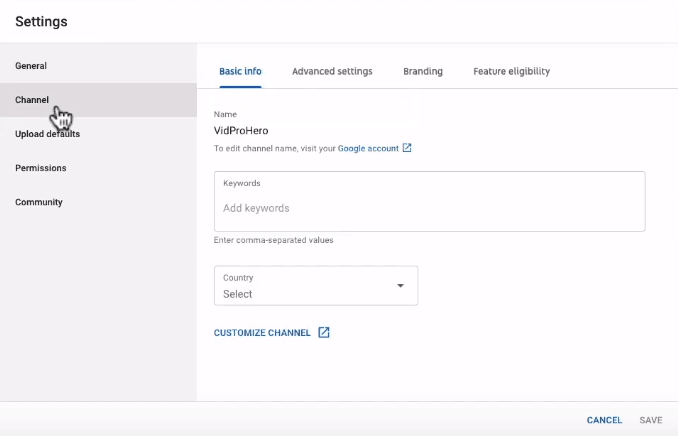
Task: Open CUSTOMIZE CHANNEL link
Action: point(262,333)
